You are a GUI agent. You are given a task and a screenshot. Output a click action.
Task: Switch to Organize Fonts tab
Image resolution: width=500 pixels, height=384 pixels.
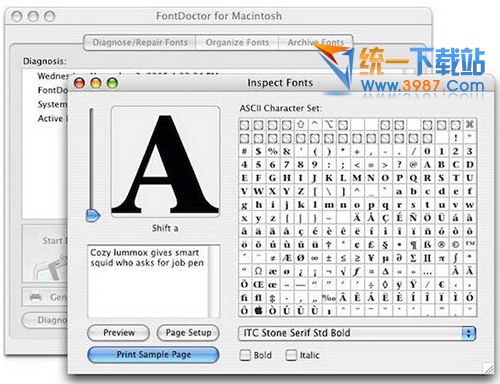(x=237, y=43)
